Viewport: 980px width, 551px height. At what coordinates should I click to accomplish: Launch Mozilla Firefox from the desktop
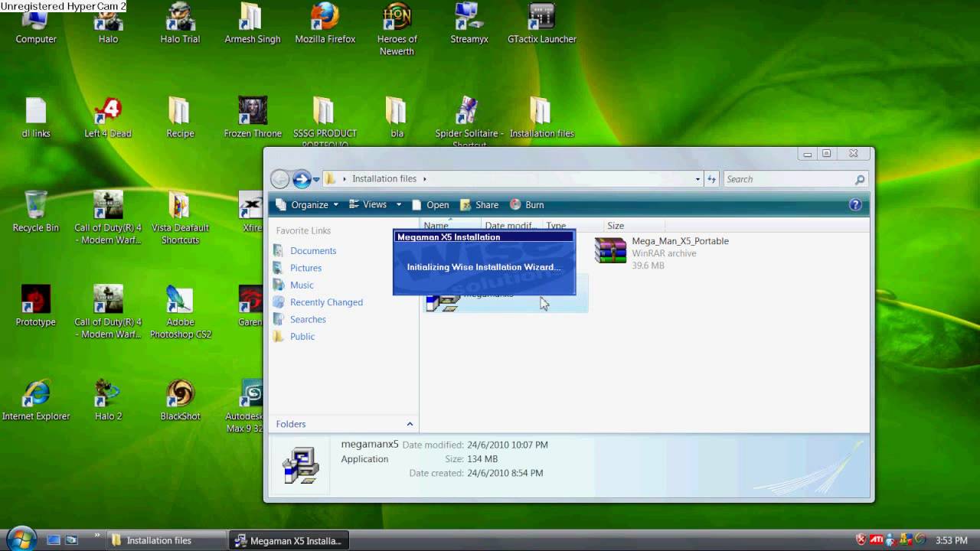pos(325,24)
